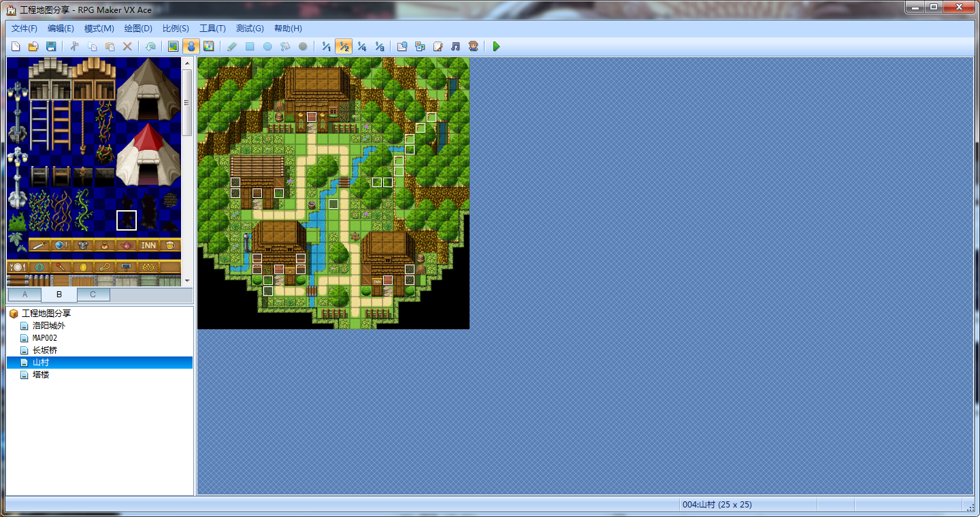Start Playtest with green play button
This screenshot has width=980, height=517.
click(496, 46)
